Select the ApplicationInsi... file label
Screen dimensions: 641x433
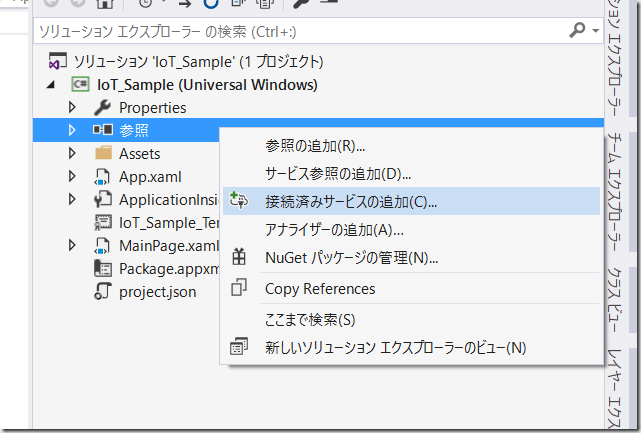tap(169, 200)
